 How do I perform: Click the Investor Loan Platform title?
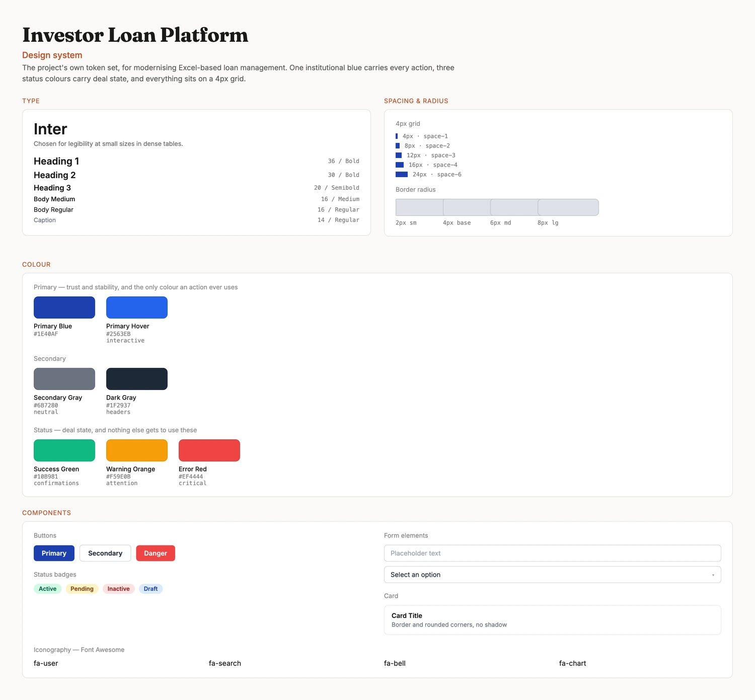pos(135,35)
